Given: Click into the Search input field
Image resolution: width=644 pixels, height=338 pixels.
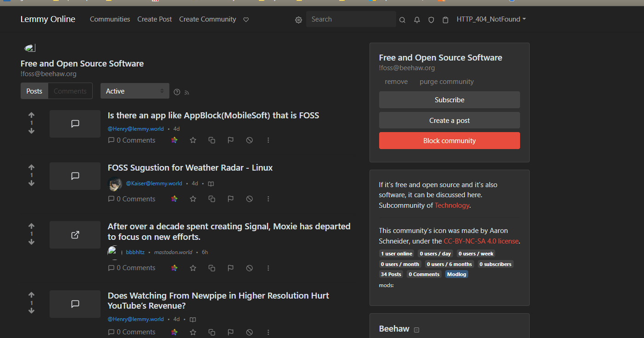Looking at the screenshot, I should tap(351, 19).
